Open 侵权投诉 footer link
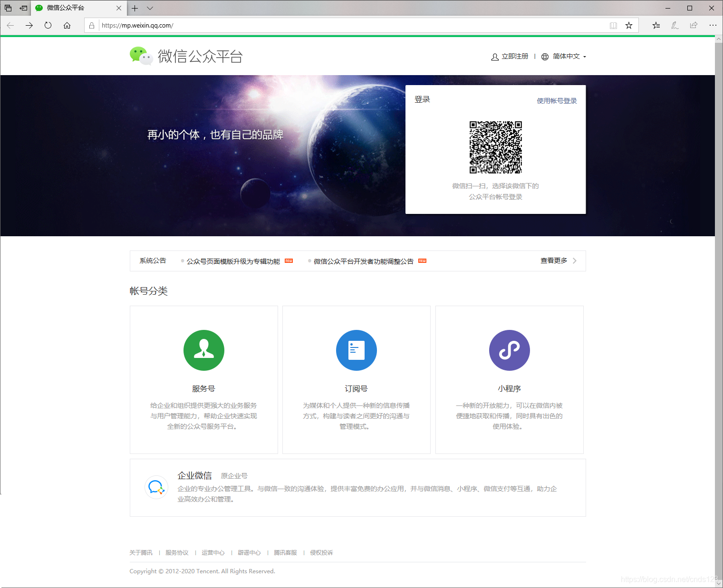723x588 pixels. point(321,553)
